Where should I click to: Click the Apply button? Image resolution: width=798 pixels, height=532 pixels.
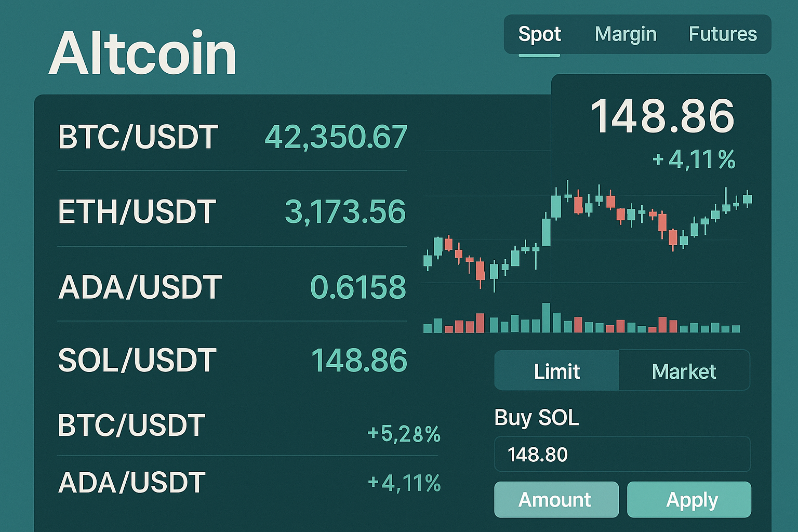689,499
